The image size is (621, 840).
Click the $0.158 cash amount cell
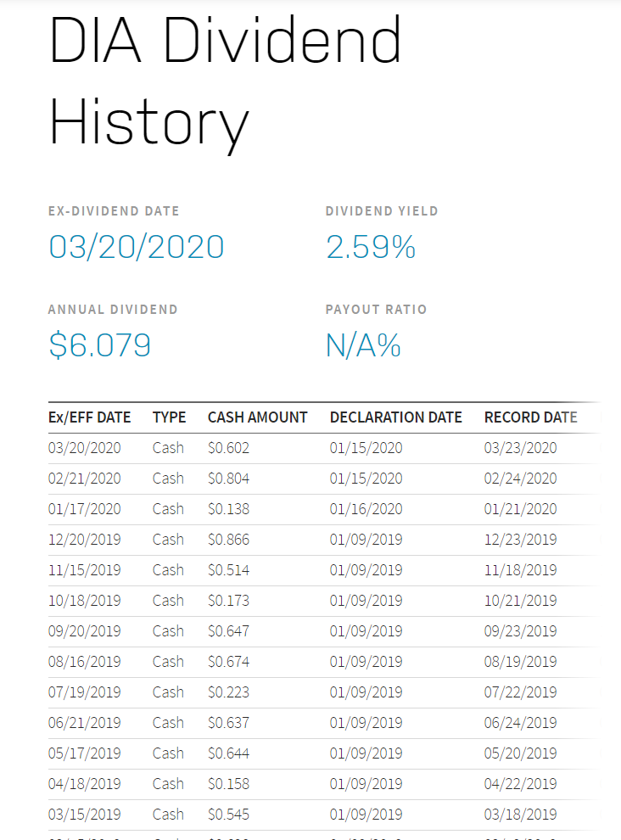coord(229,784)
